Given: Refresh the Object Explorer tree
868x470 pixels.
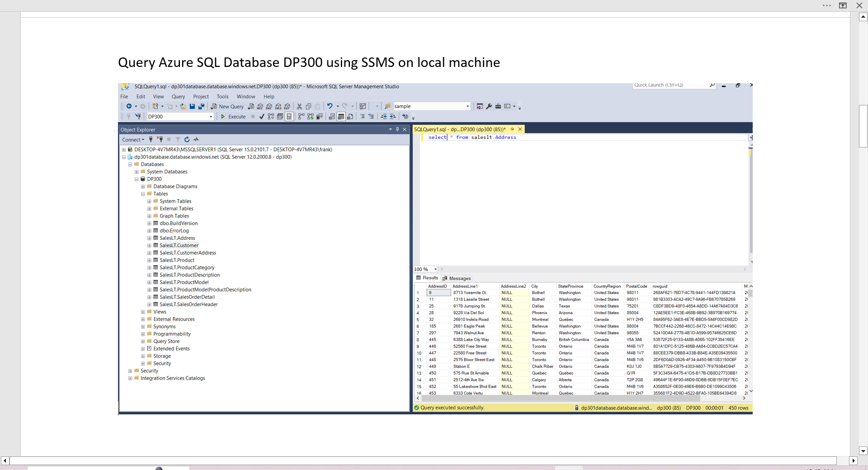Looking at the screenshot, I should click(187, 139).
